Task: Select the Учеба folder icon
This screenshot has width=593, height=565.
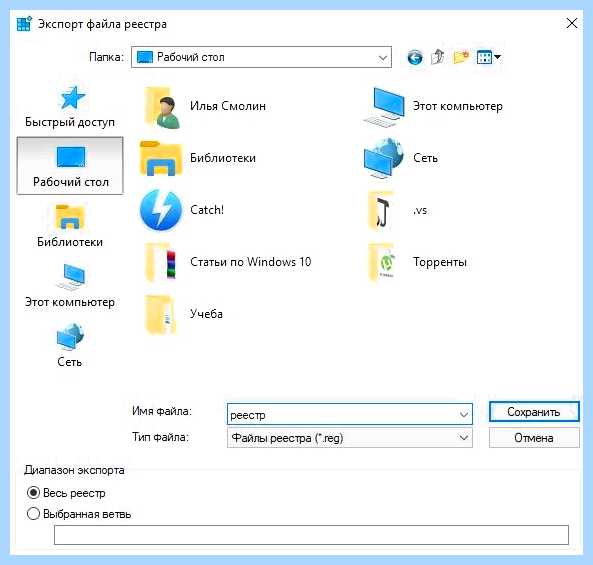Action: coord(161,314)
